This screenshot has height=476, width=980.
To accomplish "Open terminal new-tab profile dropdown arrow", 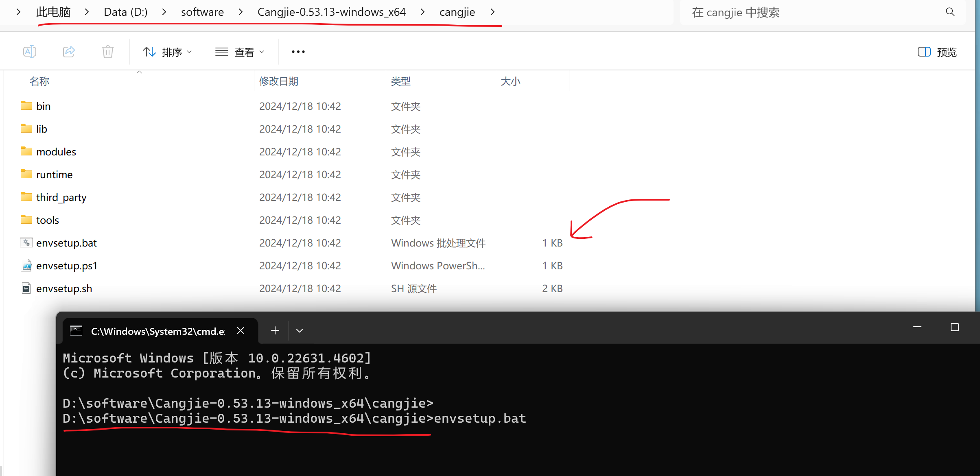I will tap(300, 331).
